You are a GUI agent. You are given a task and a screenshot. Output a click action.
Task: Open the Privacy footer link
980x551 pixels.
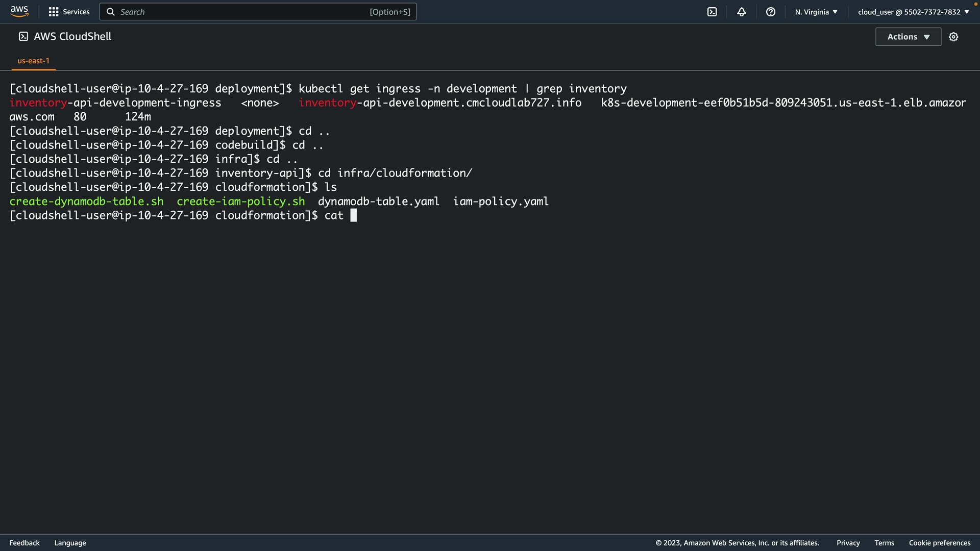click(848, 543)
